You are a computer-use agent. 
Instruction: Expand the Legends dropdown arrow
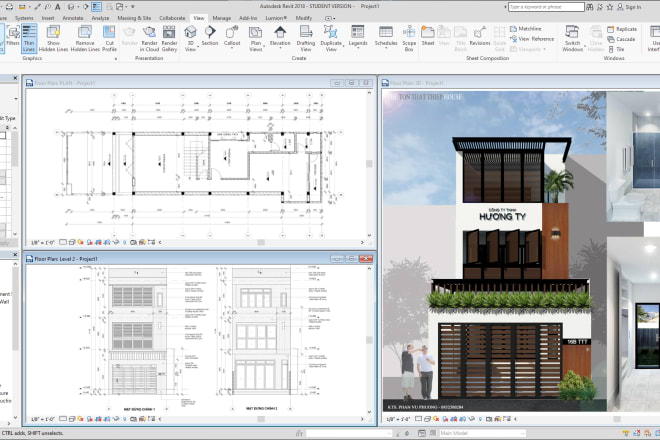358,48
